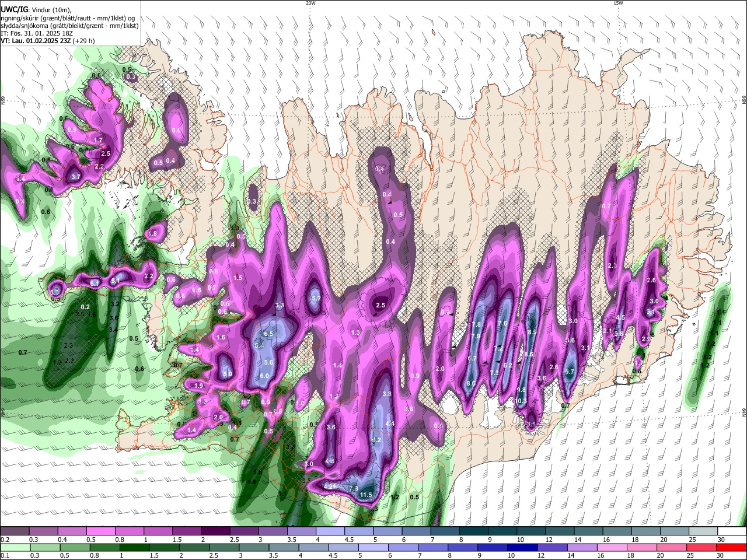Click the 3.7 value in the Westfjords
747x560 pixels.
[75, 177]
